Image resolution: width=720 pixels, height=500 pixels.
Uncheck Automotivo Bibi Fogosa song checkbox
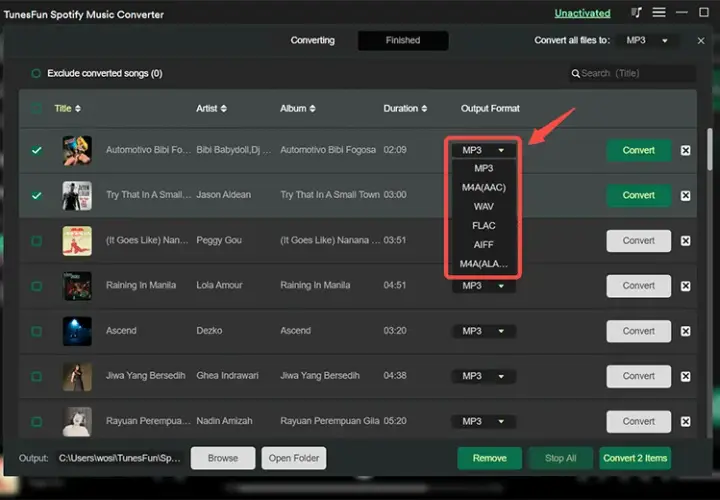[36, 150]
